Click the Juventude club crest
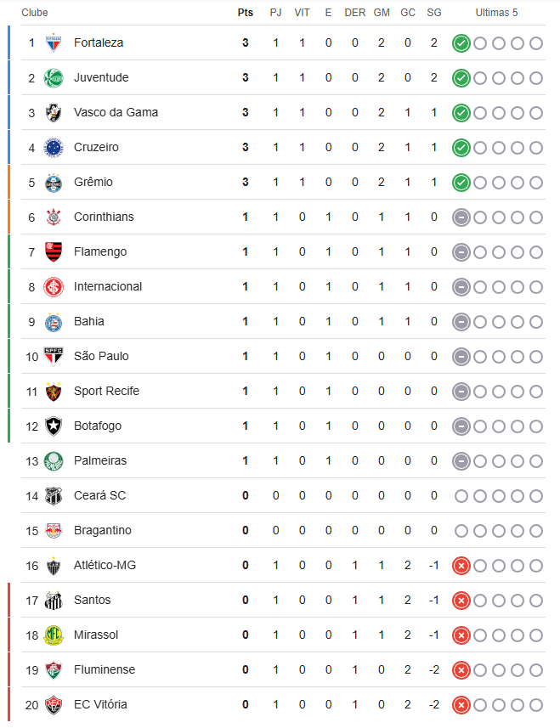The image size is (560, 728). point(54,78)
